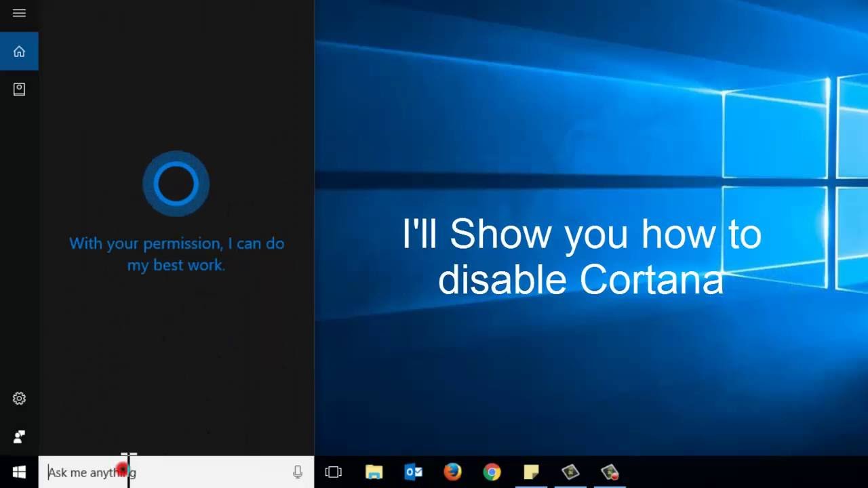Open Firefox from the taskbar
Viewport: 868px width, 488px height.
pos(452,472)
